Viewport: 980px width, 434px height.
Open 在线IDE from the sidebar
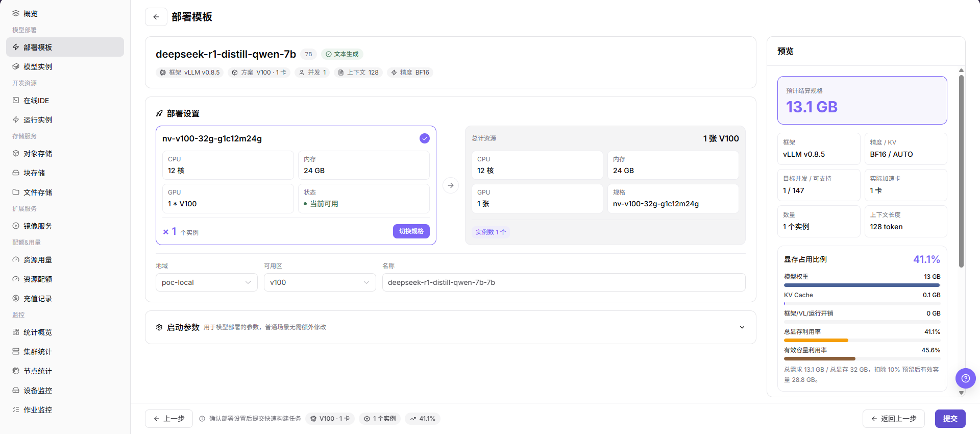click(65, 100)
